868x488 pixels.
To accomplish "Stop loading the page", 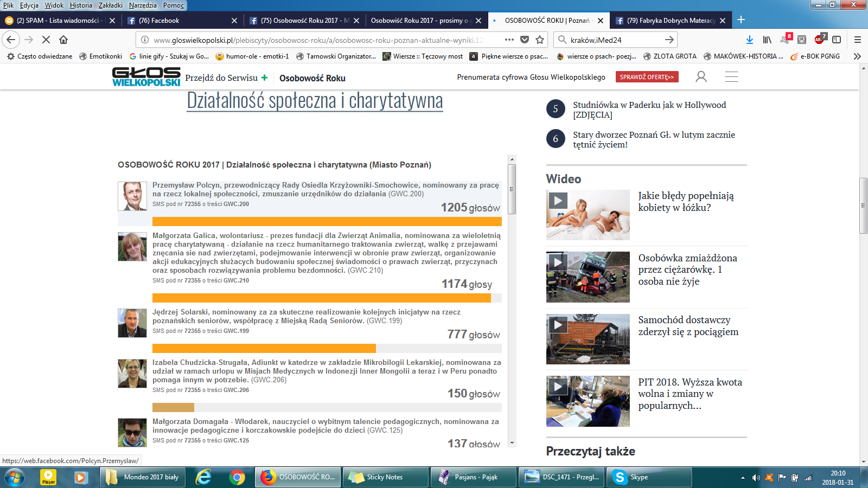I will [x=46, y=40].
